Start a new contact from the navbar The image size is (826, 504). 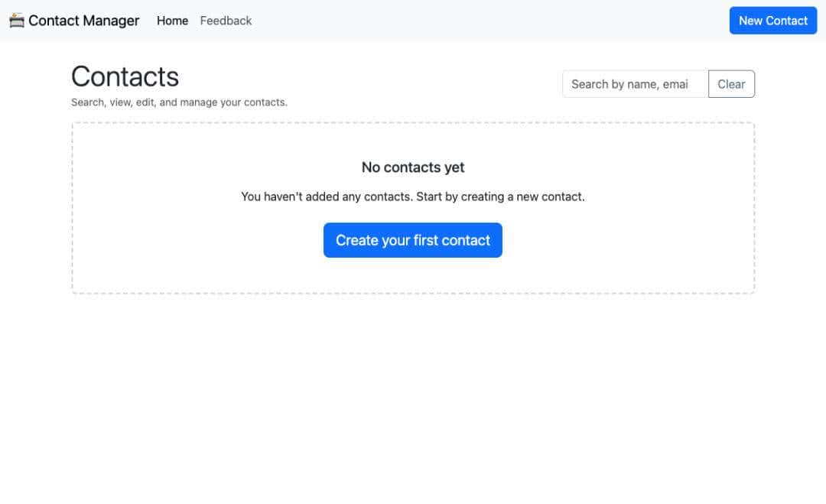pos(772,21)
